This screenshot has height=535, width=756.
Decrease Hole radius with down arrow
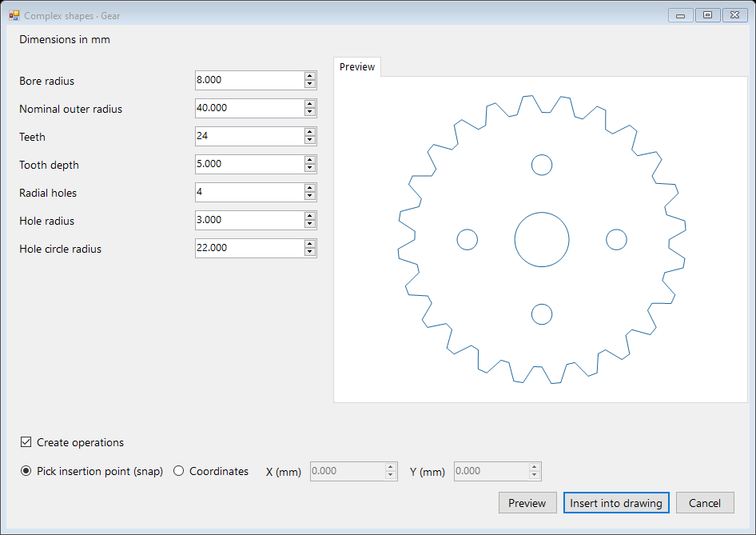[310, 224]
